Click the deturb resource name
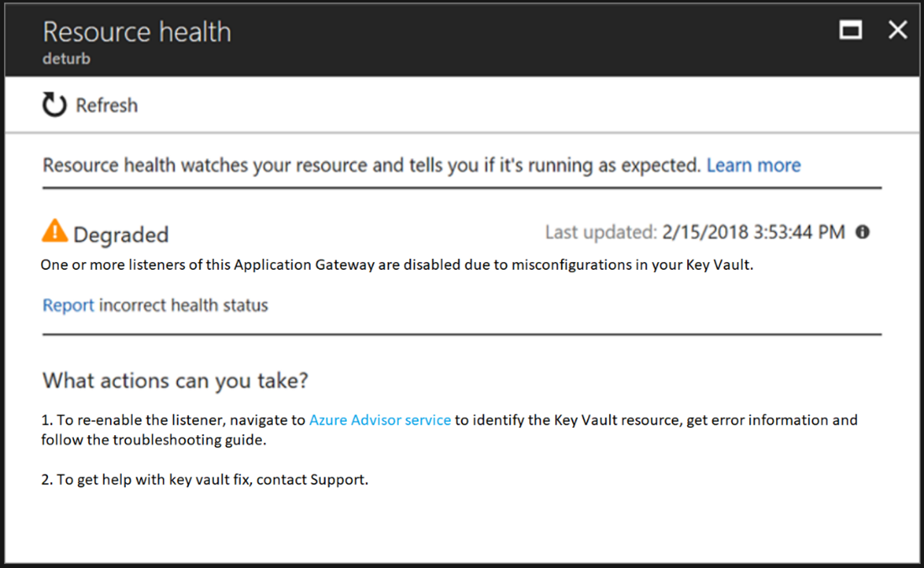 coord(66,58)
